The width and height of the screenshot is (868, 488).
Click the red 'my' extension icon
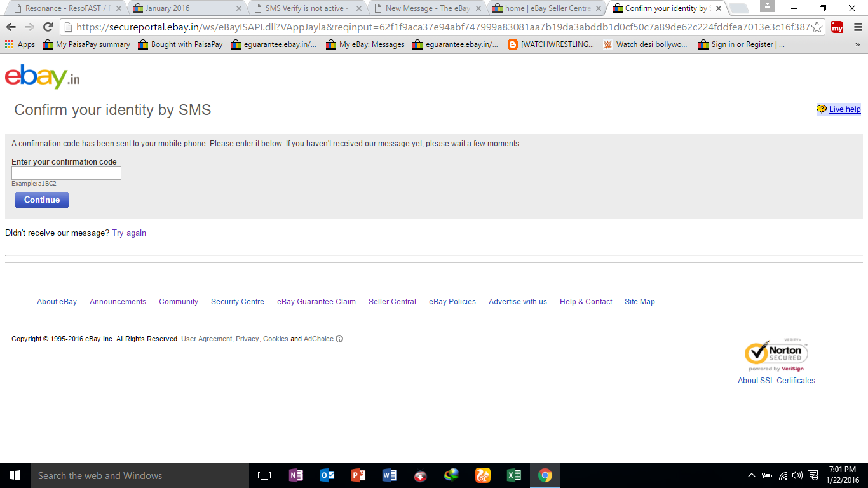coord(837,27)
